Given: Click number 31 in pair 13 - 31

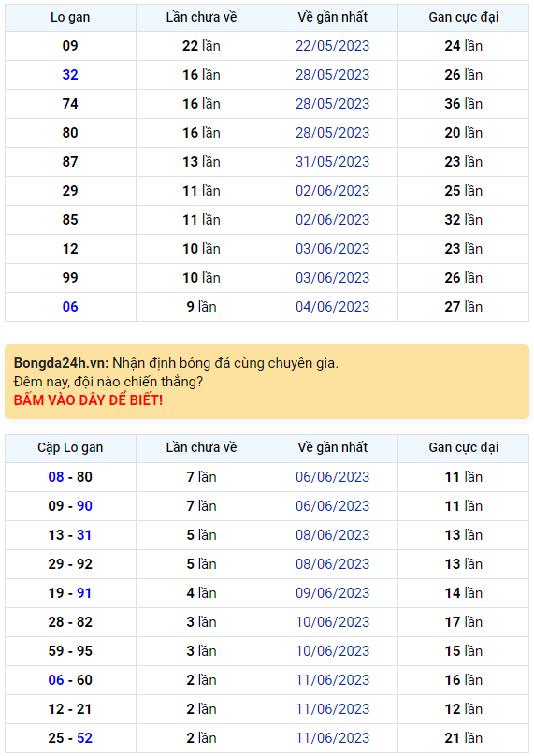Looking at the screenshot, I should (84, 535).
